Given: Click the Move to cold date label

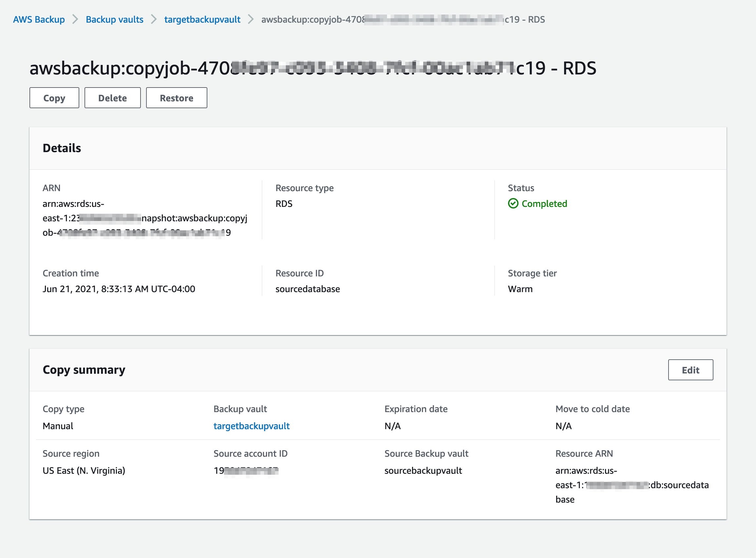Looking at the screenshot, I should [593, 409].
